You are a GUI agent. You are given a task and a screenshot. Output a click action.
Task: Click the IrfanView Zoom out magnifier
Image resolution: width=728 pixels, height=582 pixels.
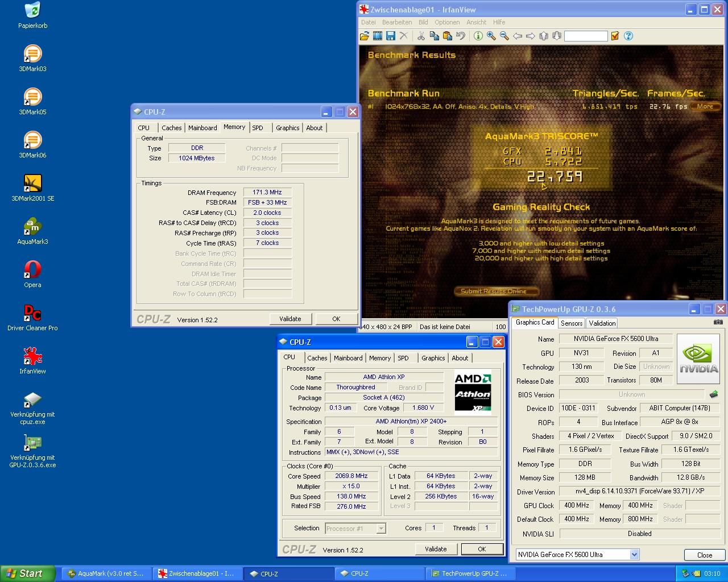tap(504, 36)
